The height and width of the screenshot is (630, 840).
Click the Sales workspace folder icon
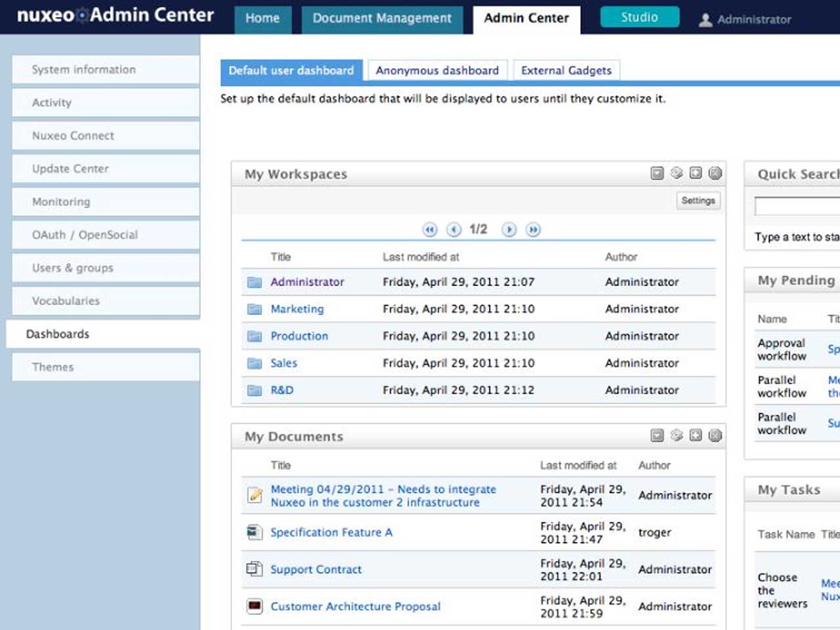click(255, 363)
